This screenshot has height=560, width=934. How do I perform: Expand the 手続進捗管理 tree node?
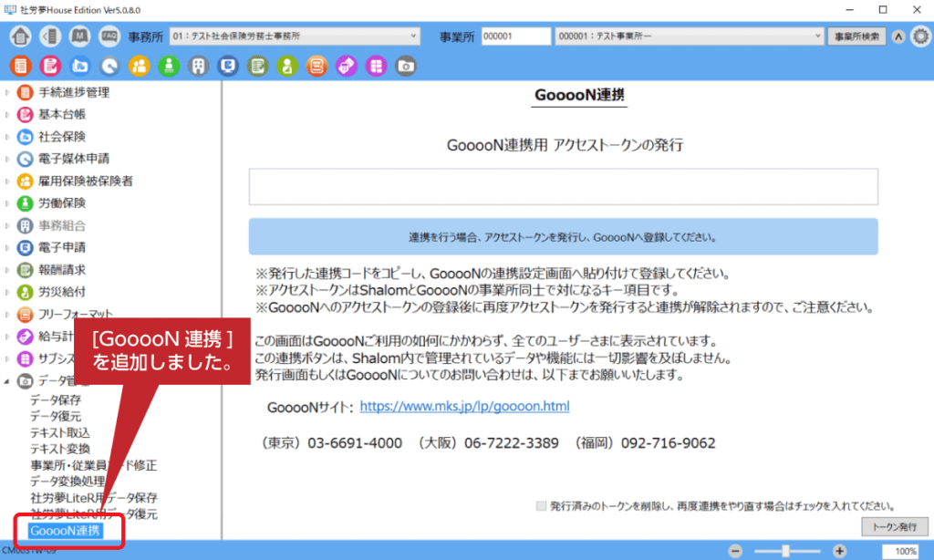[7, 92]
